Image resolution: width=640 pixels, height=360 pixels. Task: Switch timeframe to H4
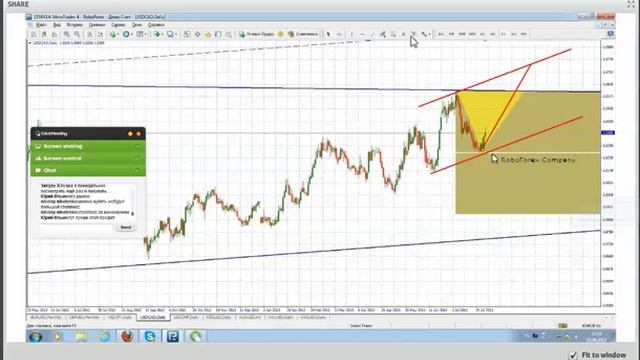coord(493,34)
